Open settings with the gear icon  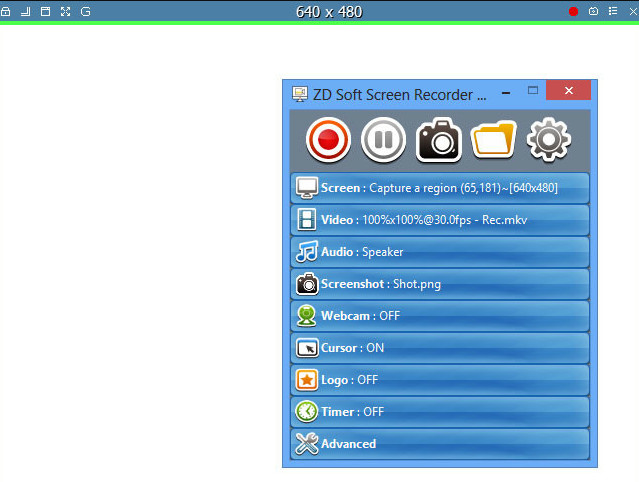[549, 140]
